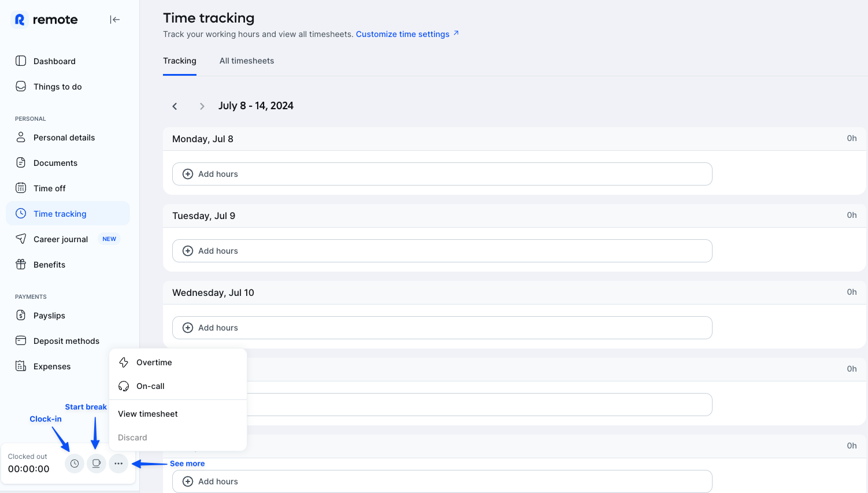Advance to next week with right chevron
The image size is (868, 493).
(202, 106)
